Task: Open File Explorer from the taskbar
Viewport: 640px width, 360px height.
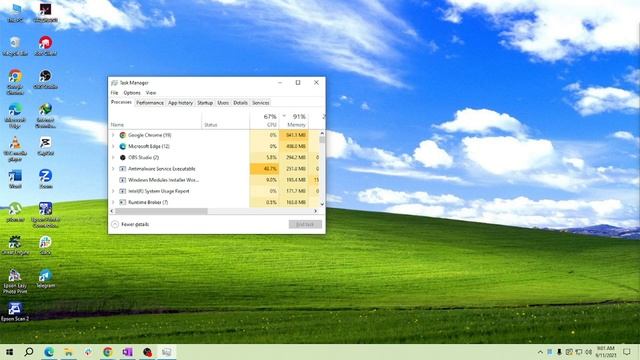Action: pos(69,352)
